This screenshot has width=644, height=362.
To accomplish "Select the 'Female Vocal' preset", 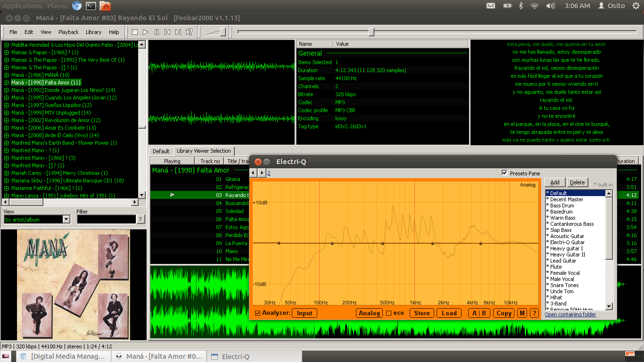I will [565, 273].
